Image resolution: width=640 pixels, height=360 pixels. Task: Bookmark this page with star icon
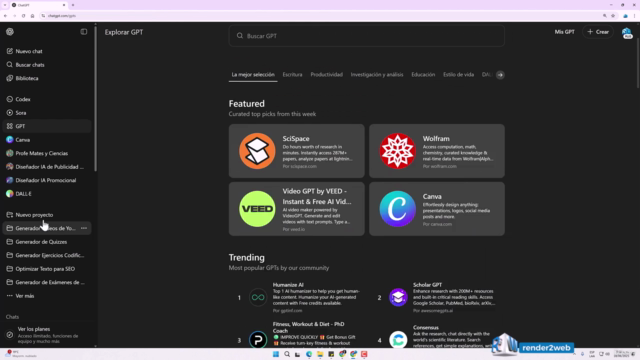613,16
